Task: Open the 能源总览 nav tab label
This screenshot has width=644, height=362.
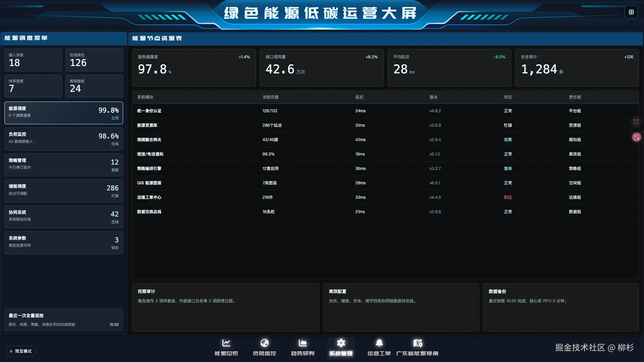Action: [x=226, y=354]
